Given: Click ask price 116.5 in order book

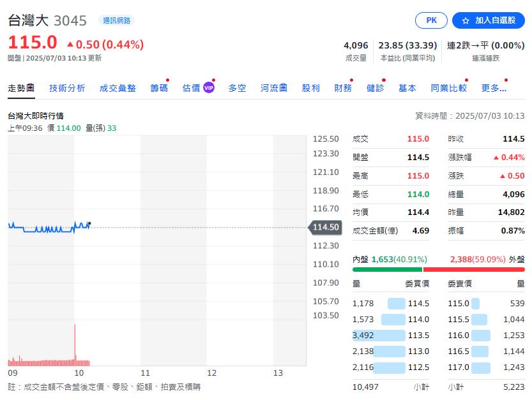Looking at the screenshot, I should (459, 351).
